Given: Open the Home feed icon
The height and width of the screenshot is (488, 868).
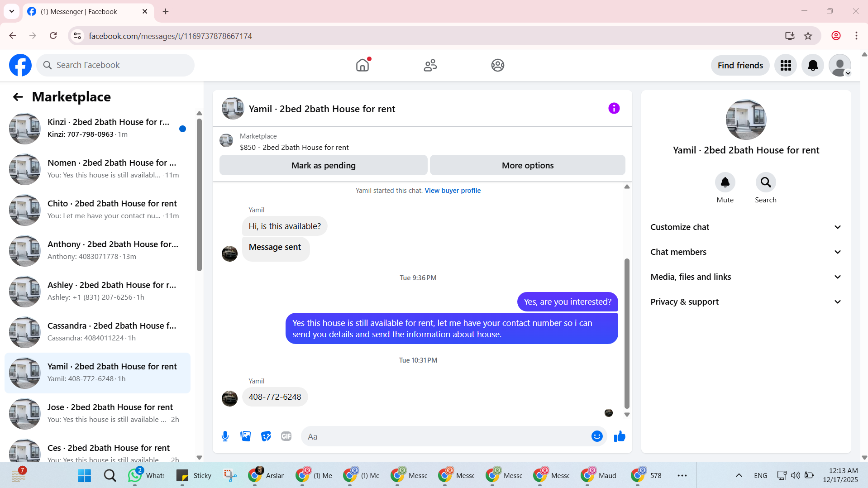Looking at the screenshot, I should point(362,65).
